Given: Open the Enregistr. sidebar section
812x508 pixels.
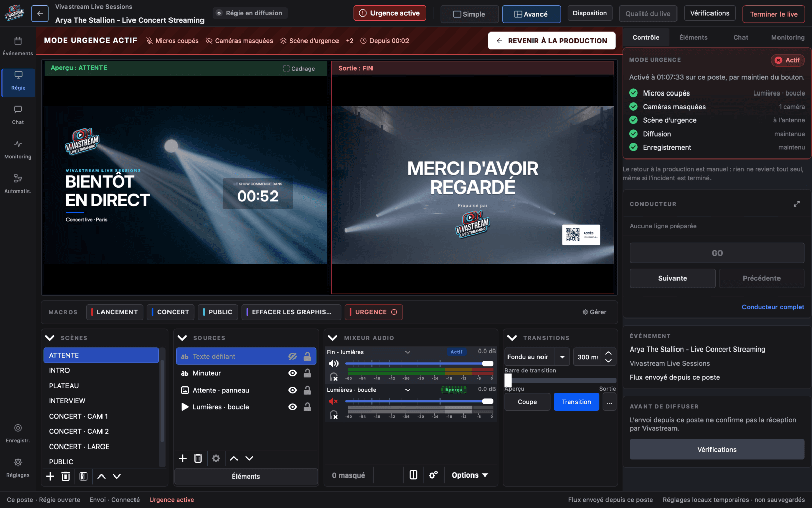Looking at the screenshot, I should point(18,434).
